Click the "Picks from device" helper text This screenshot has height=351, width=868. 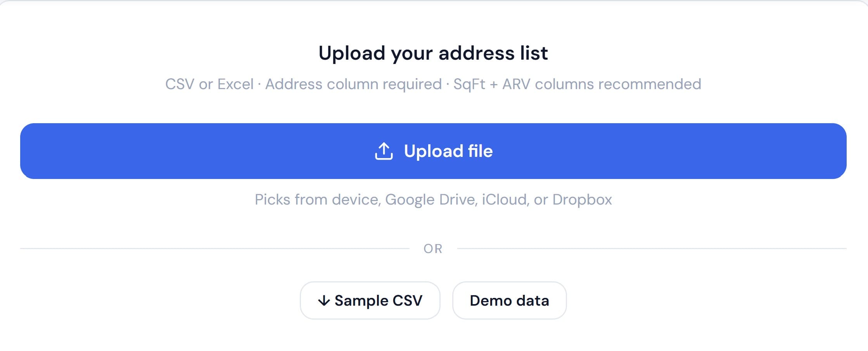point(317,200)
